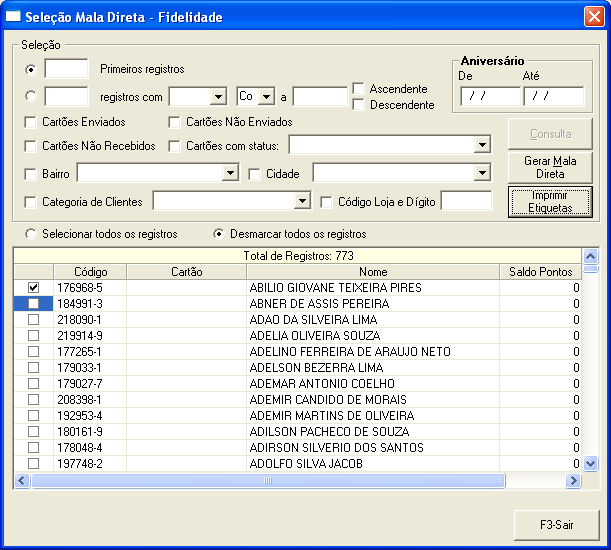The height and width of the screenshot is (550, 611).
Task: Click the Gerar Mala Direta button
Action: pyautogui.click(x=550, y=167)
